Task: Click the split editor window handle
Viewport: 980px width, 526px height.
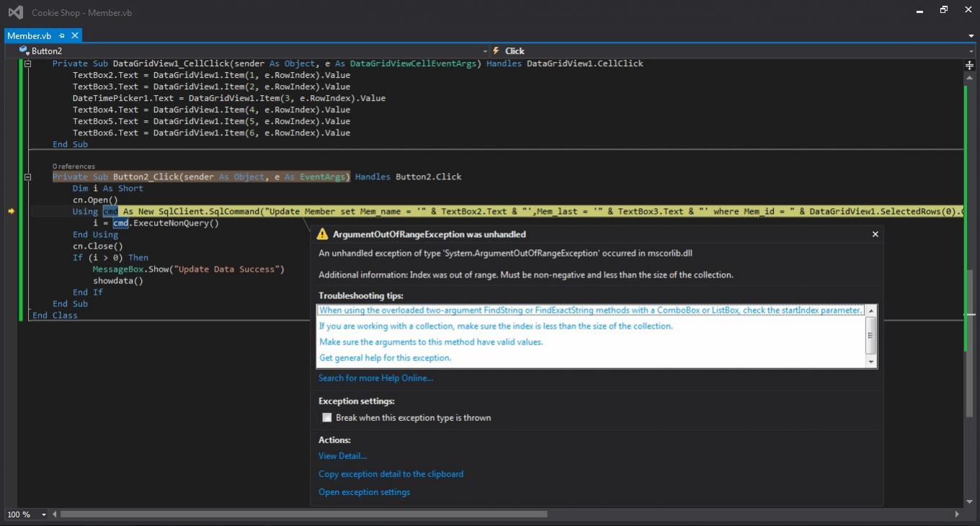Action: tap(970, 66)
